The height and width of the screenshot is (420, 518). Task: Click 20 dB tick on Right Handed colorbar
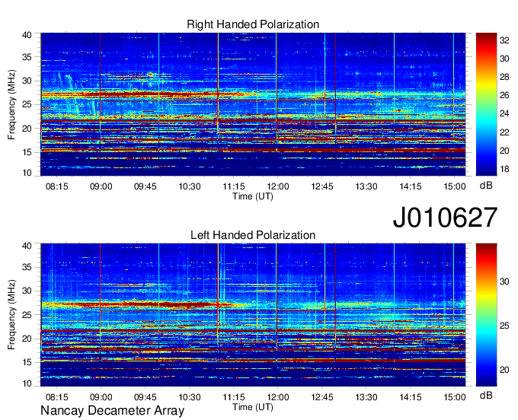click(504, 151)
